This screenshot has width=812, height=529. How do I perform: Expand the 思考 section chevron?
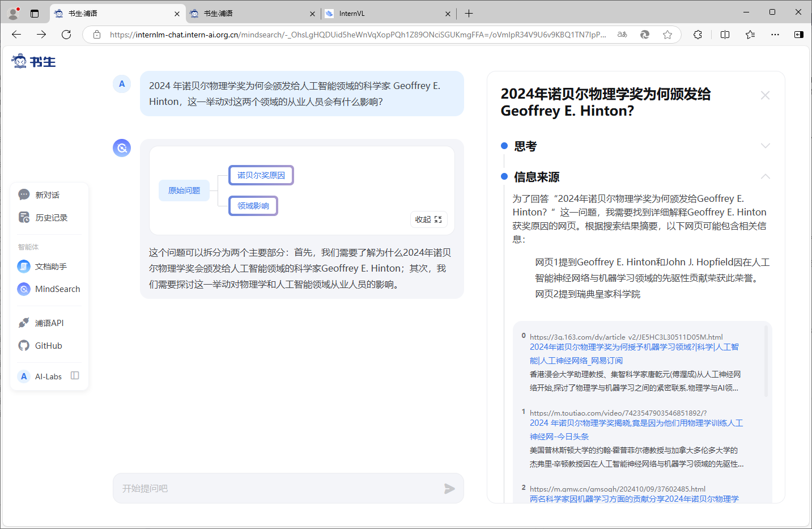766,146
